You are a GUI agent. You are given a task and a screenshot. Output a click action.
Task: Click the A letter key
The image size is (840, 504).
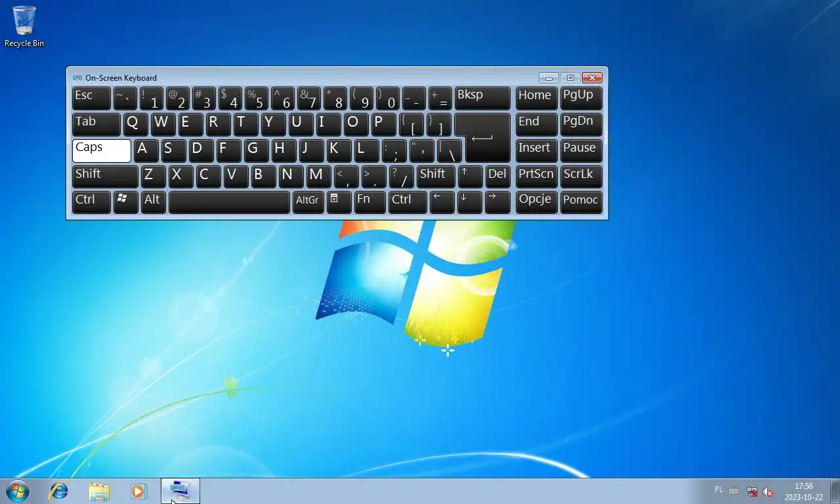[146, 150]
